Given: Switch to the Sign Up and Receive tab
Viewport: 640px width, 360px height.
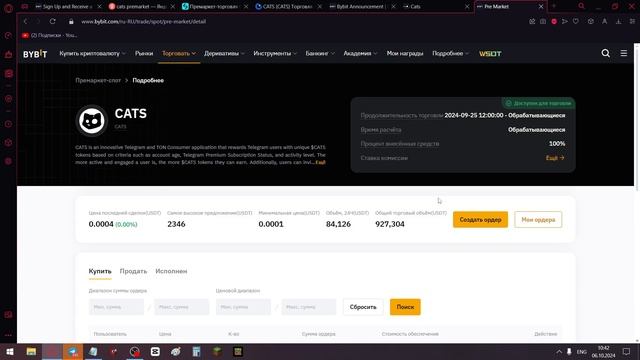Looking at the screenshot, I should point(67,7).
